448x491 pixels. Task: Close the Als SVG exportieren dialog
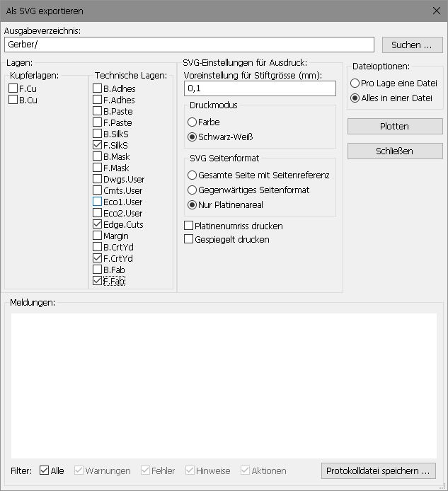pyautogui.click(x=437, y=11)
